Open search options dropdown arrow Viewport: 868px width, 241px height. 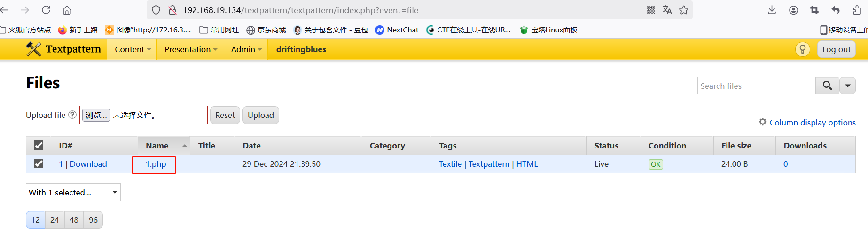(848, 86)
